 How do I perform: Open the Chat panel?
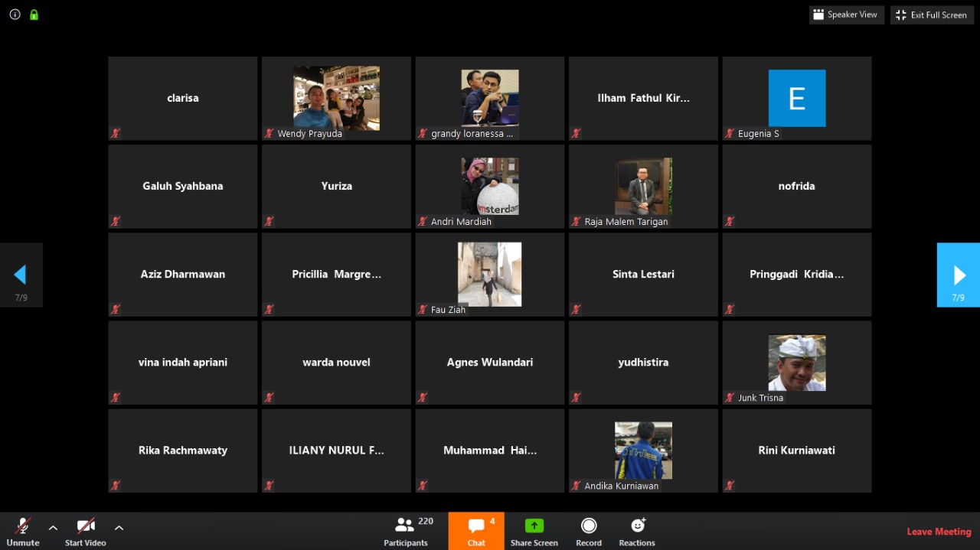click(476, 531)
